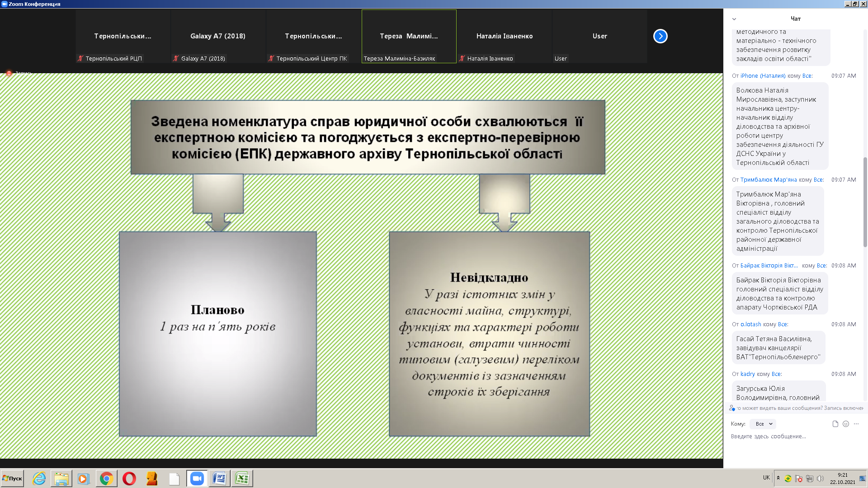868x488 pixels.
Task: Open Opera browser from the taskbar
Action: 129,479
